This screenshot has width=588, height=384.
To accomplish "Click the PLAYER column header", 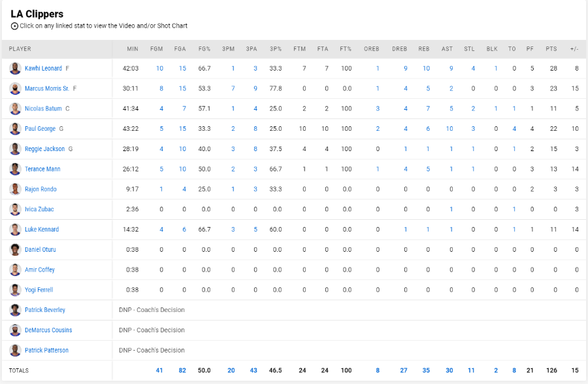I will coord(20,49).
